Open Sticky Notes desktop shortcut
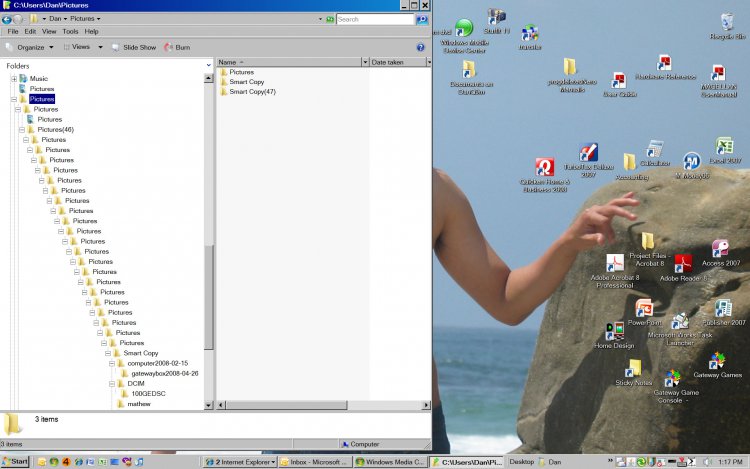 click(634, 373)
